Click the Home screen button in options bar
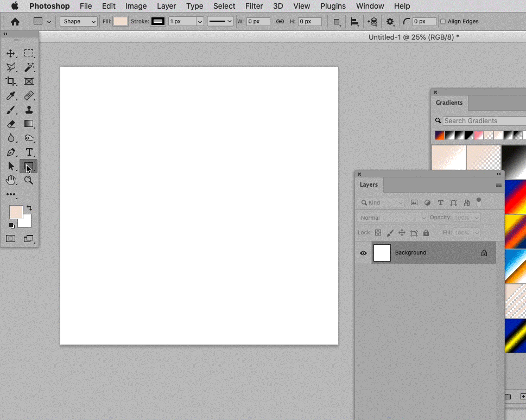This screenshot has height=420, width=526. [15, 21]
